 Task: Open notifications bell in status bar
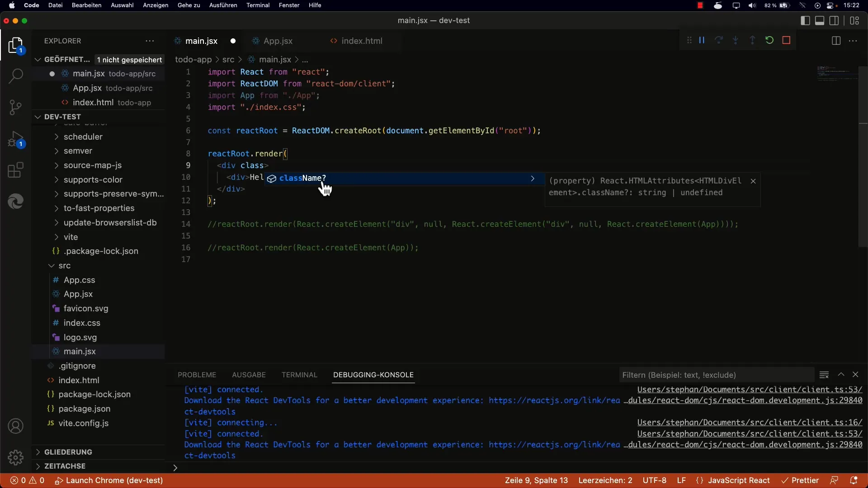pyautogui.click(x=854, y=480)
